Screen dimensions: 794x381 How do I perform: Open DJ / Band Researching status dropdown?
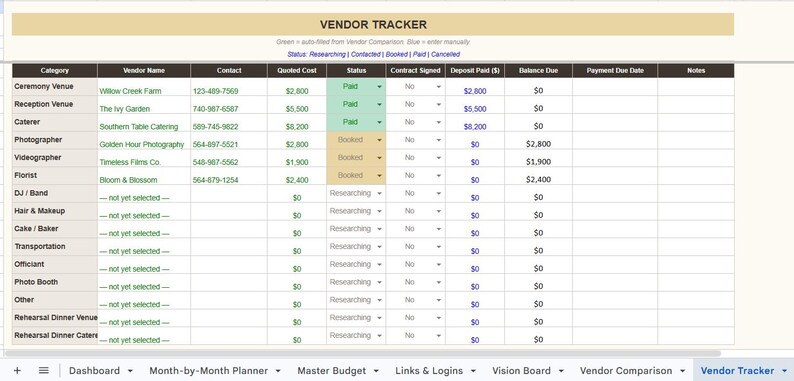coord(379,194)
